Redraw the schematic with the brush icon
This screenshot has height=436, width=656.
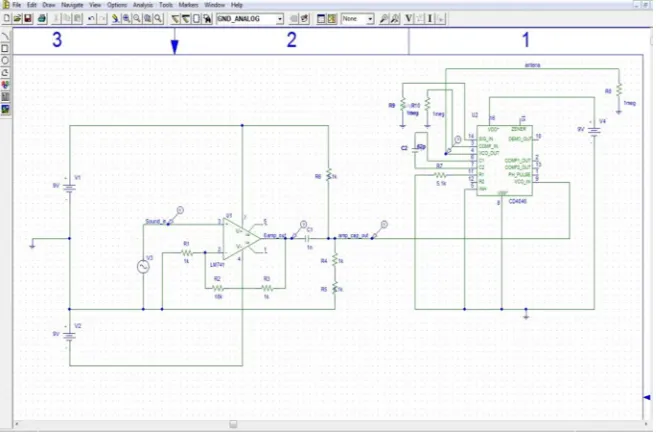point(115,19)
